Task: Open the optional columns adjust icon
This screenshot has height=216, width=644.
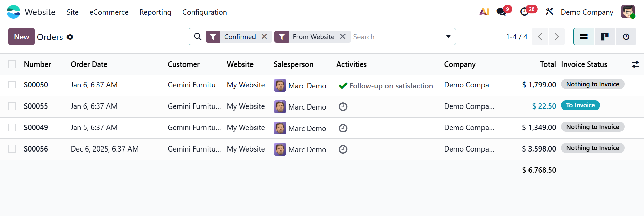Action: 635,64
